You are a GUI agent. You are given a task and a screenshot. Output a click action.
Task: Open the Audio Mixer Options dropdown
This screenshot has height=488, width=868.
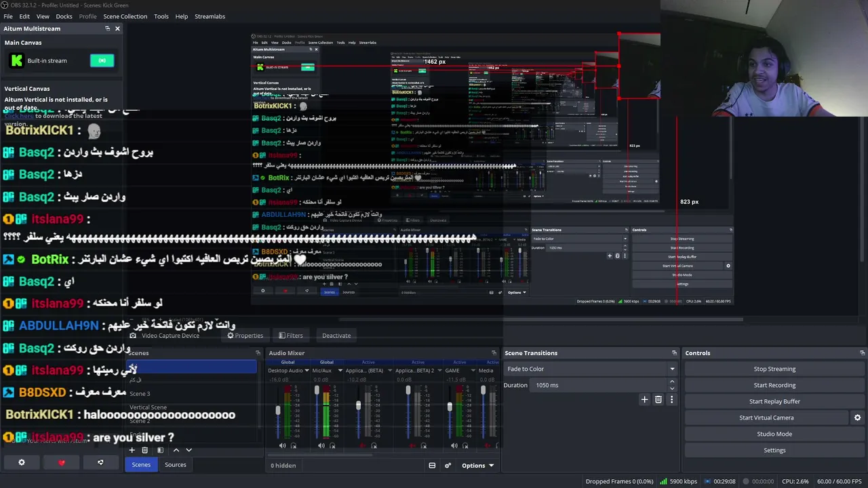pyautogui.click(x=477, y=466)
